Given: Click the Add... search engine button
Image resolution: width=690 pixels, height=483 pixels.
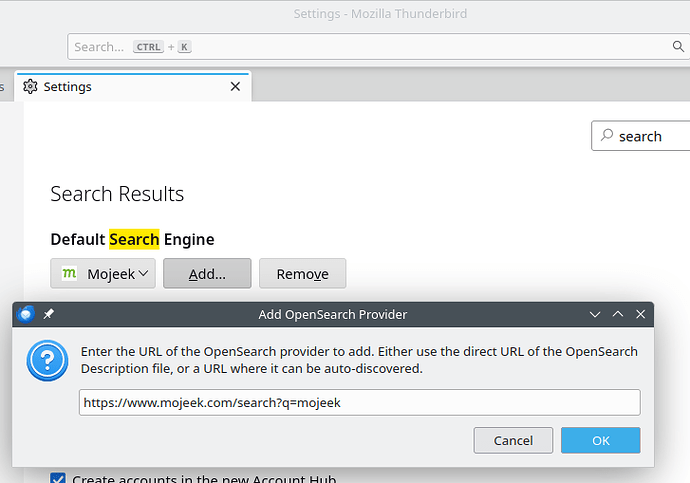Looking at the screenshot, I should point(207,274).
